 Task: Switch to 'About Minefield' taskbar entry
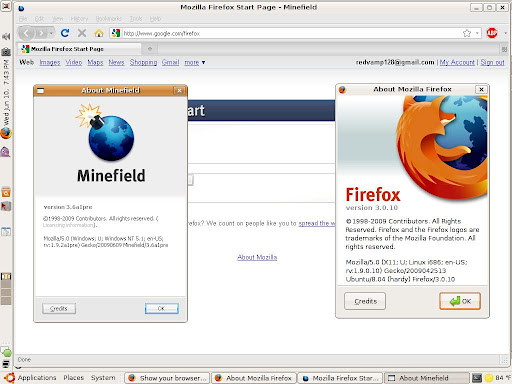[427, 378]
